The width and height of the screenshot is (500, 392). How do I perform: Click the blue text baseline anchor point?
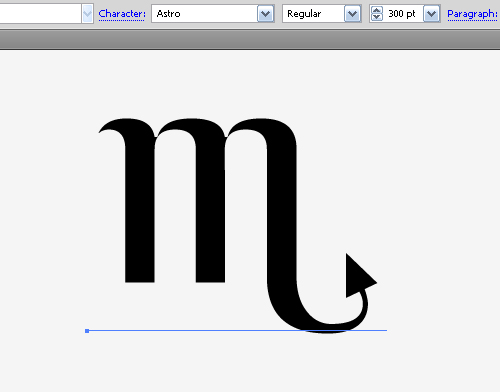(87, 331)
